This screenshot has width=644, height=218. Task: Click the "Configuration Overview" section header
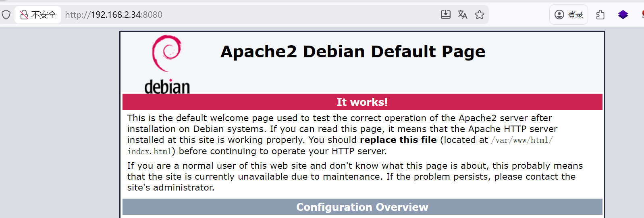click(x=362, y=207)
